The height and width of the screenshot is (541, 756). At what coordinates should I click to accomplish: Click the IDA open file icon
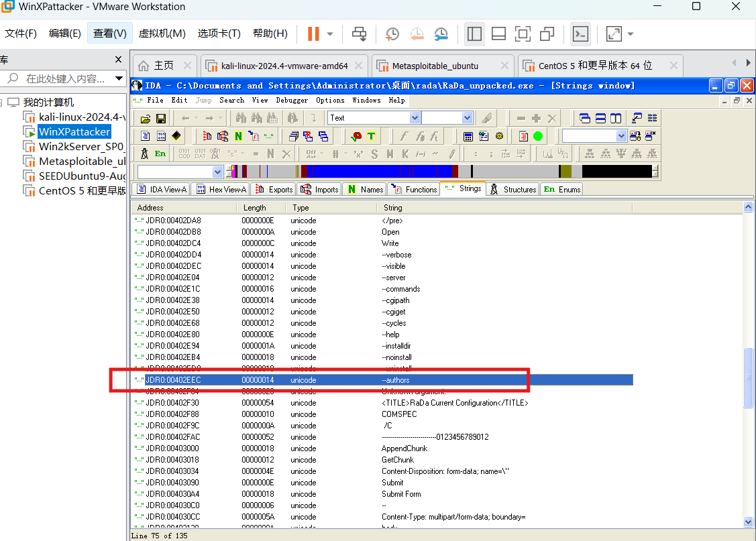[x=146, y=119]
